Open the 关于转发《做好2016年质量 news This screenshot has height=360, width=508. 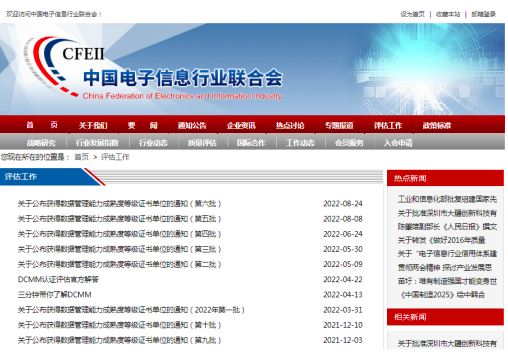(x=441, y=240)
